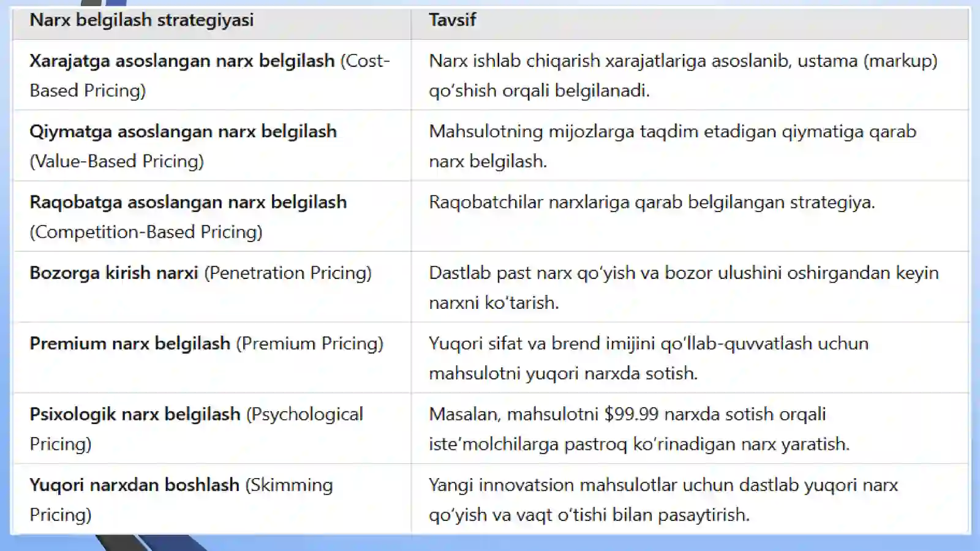Click description about mijozlarga taqdim etadigan qiymat
The image size is (980, 551).
point(690,146)
